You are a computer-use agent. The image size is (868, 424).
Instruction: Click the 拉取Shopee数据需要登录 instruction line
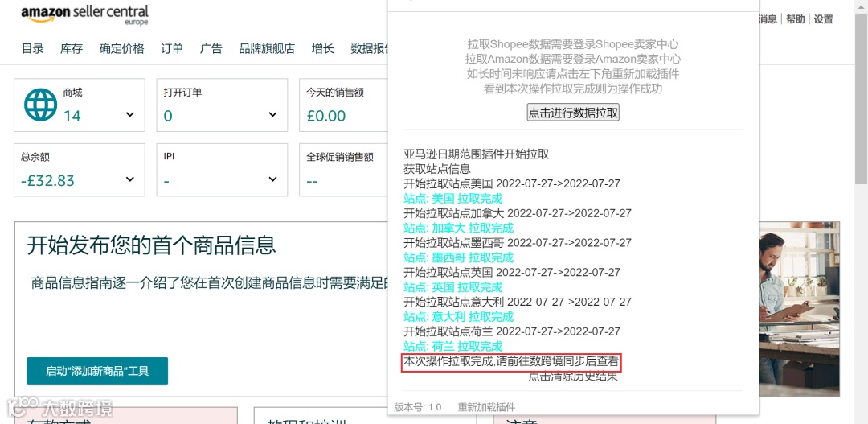coord(573,43)
